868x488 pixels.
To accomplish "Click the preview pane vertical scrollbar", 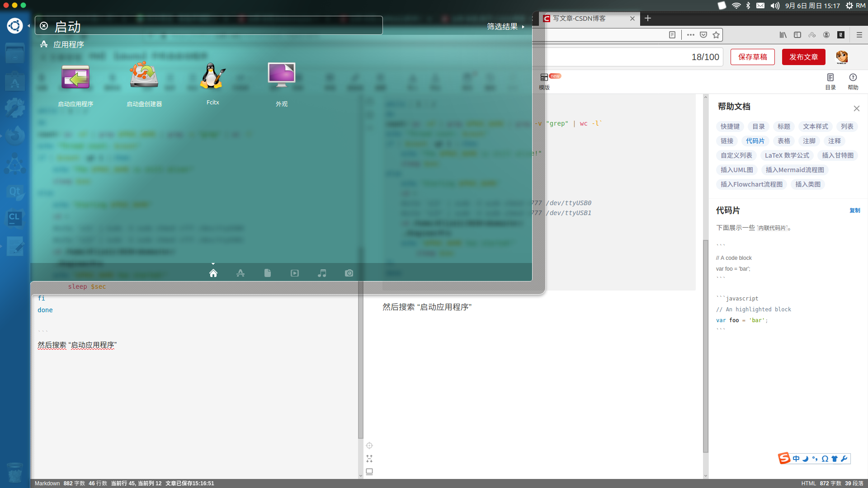I will pyautogui.click(x=705, y=346).
